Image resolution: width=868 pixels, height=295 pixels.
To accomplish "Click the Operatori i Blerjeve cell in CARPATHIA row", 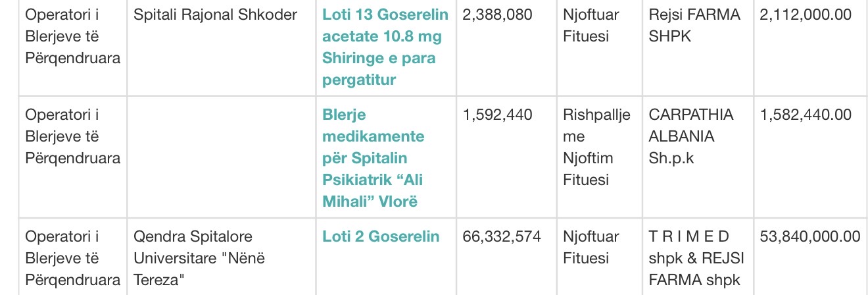I will 72,136.
